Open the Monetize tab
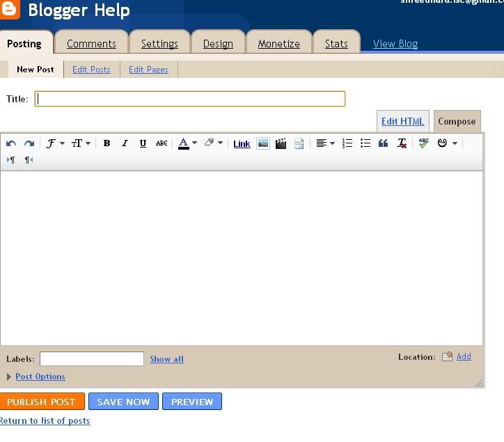The height and width of the screenshot is (442, 504). (x=279, y=44)
